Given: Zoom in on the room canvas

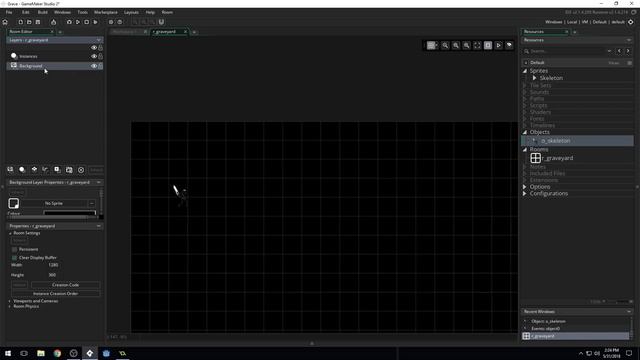Looking at the screenshot, I should [x=456, y=46].
